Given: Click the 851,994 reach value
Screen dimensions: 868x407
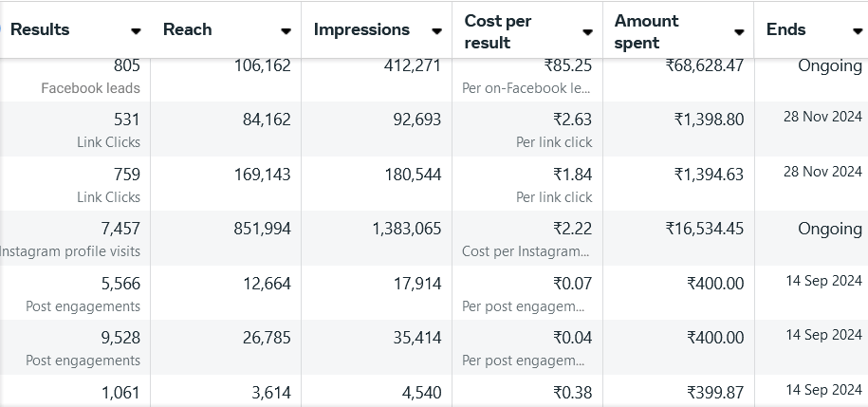Looking at the screenshot, I should pyautogui.click(x=262, y=229).
